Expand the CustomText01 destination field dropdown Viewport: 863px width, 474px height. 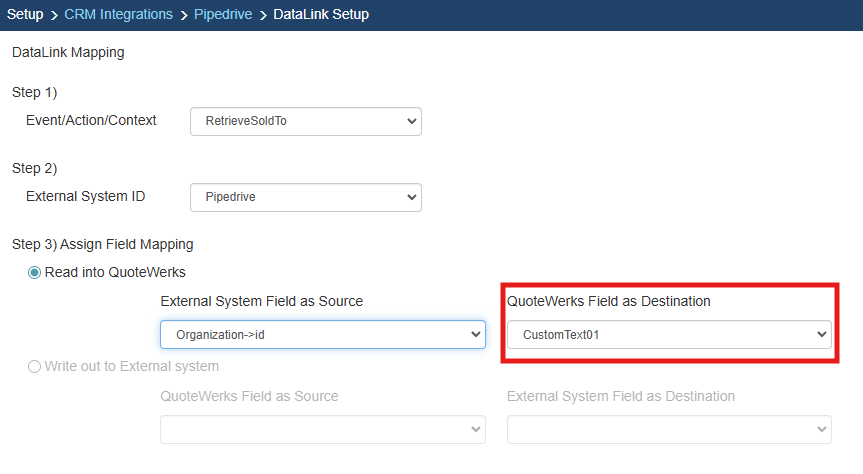[x=668, y=334]
